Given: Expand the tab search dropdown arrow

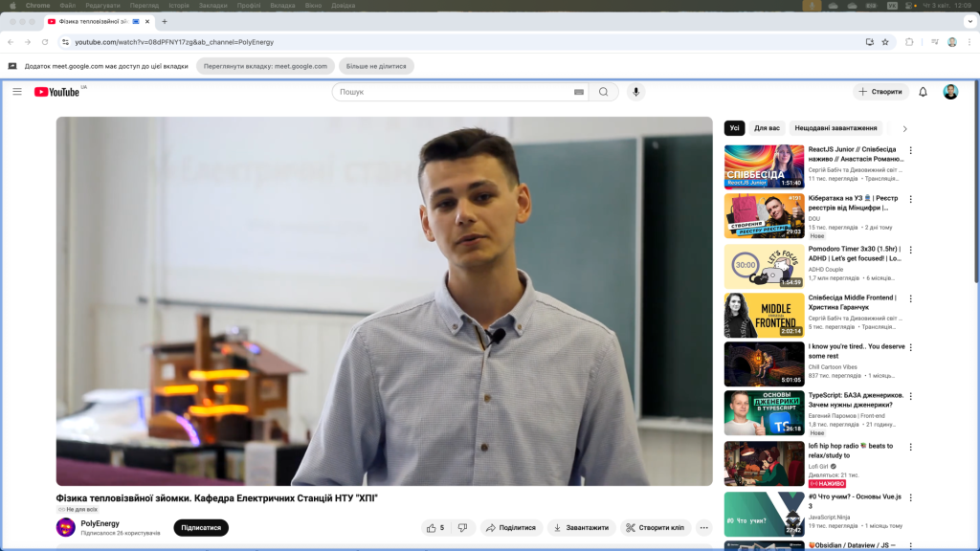Looking at the screenshot, I should click(969, 21).
